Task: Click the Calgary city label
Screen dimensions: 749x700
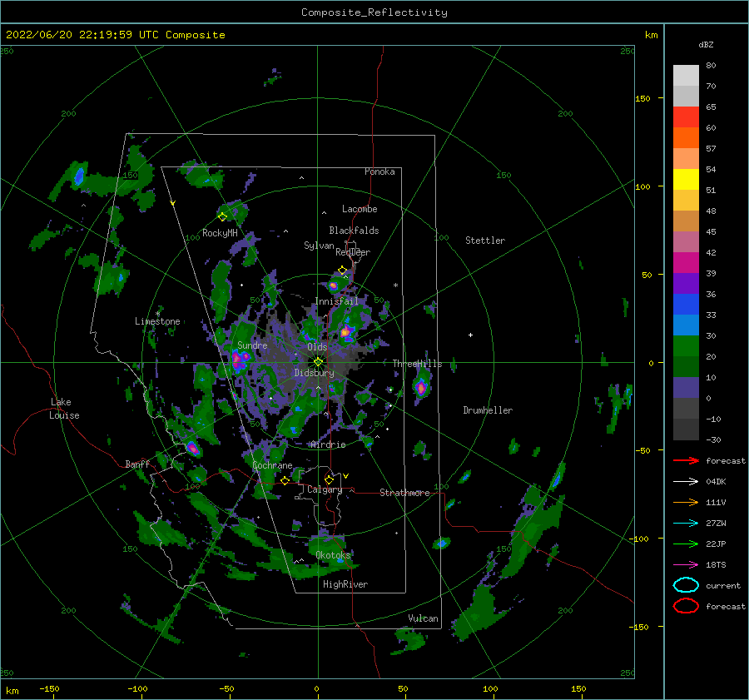Action: 325,489
